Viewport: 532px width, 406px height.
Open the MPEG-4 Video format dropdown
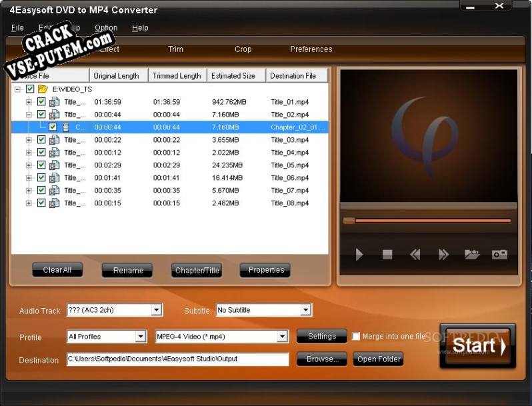coord(282,337)
